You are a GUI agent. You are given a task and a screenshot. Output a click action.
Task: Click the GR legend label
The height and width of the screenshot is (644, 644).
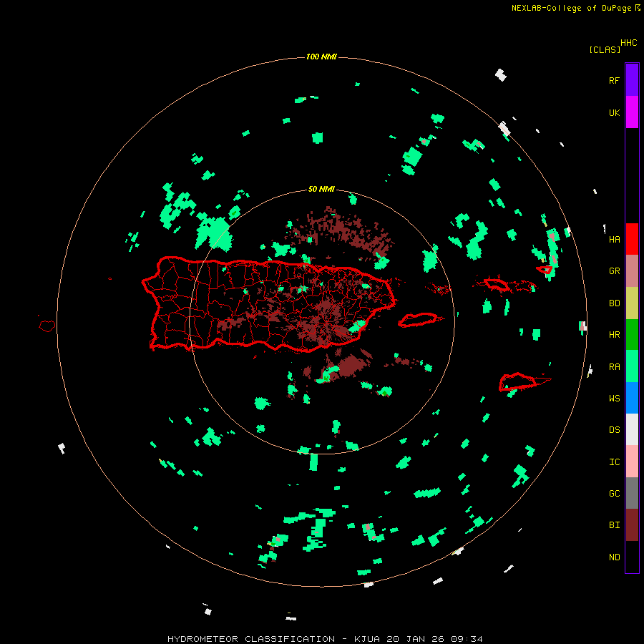(x=614, y=271)
